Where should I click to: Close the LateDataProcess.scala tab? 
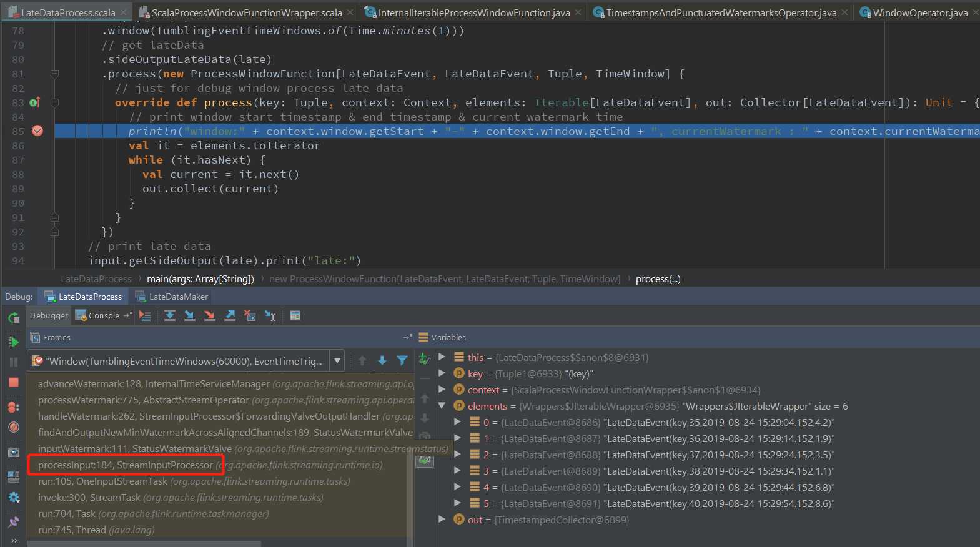coord(124,12)
